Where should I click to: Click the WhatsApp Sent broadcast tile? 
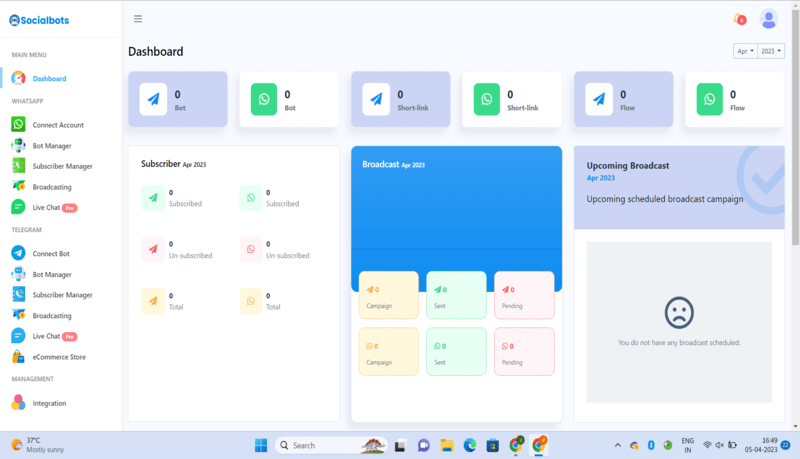456,352
